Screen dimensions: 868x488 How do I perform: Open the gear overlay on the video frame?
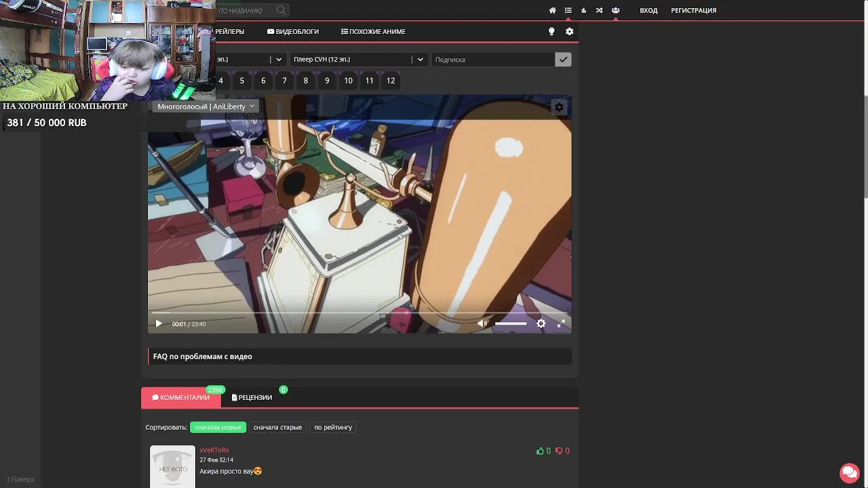[559, 107]
